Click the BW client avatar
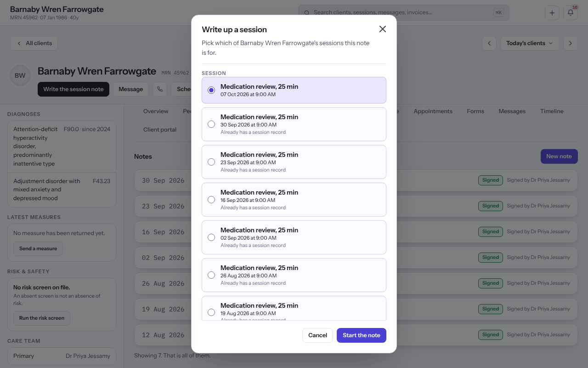The image size is (588, 368). 20,76
